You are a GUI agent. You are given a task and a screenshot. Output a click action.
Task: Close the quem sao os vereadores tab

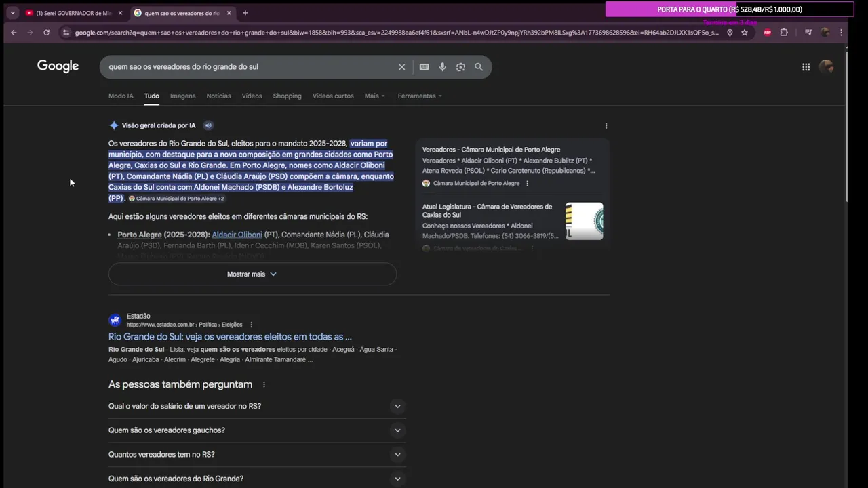(x=229, y=13)
